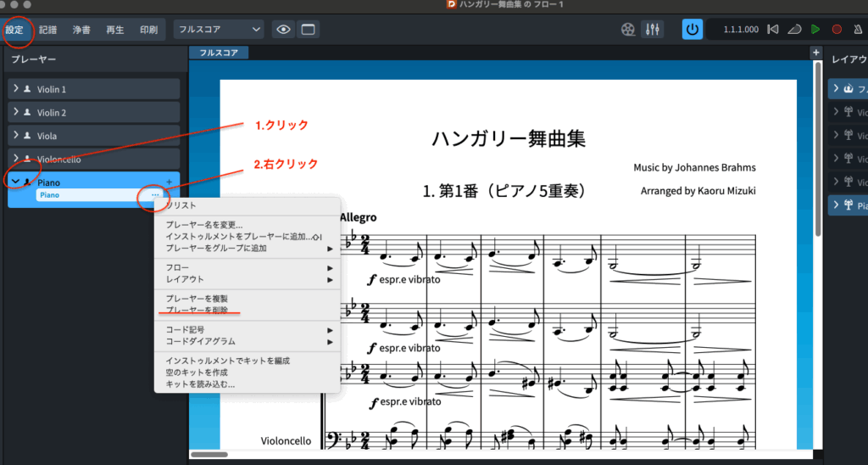Switch to the 記譜 mode tab
This screenshot has height=465, width=868.
(47, 30)
